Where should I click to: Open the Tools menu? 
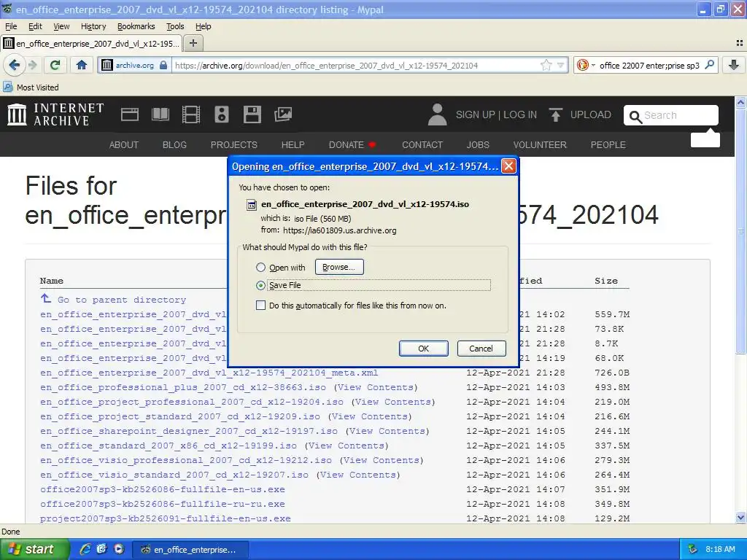coord(175,26)
